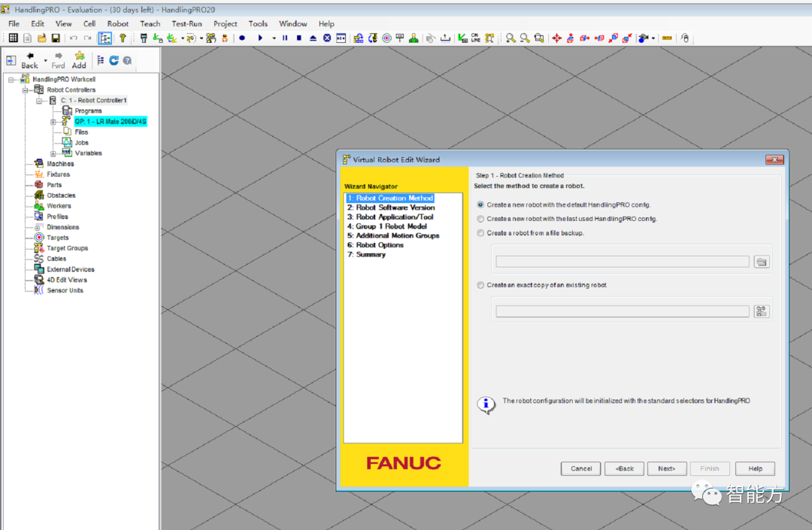This screenshot has width=812, height=530.
Task: Browse for a backup file folder icon
Action: [761, 262]
